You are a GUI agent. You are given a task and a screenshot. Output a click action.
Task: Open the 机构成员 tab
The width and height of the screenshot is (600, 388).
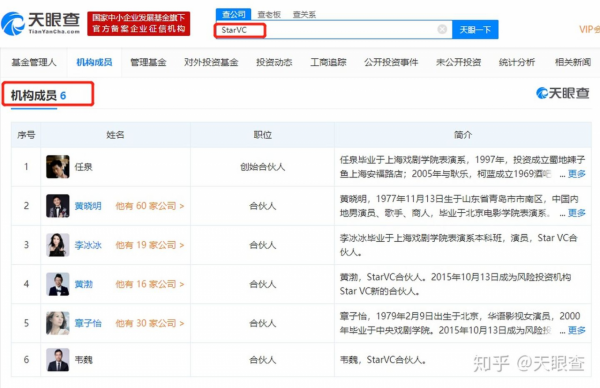[94, 62]
